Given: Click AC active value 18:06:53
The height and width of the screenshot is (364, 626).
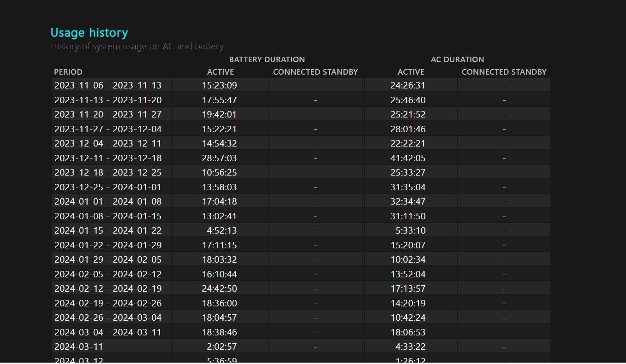Looking at the screenshot, I should tap(408, 332).
